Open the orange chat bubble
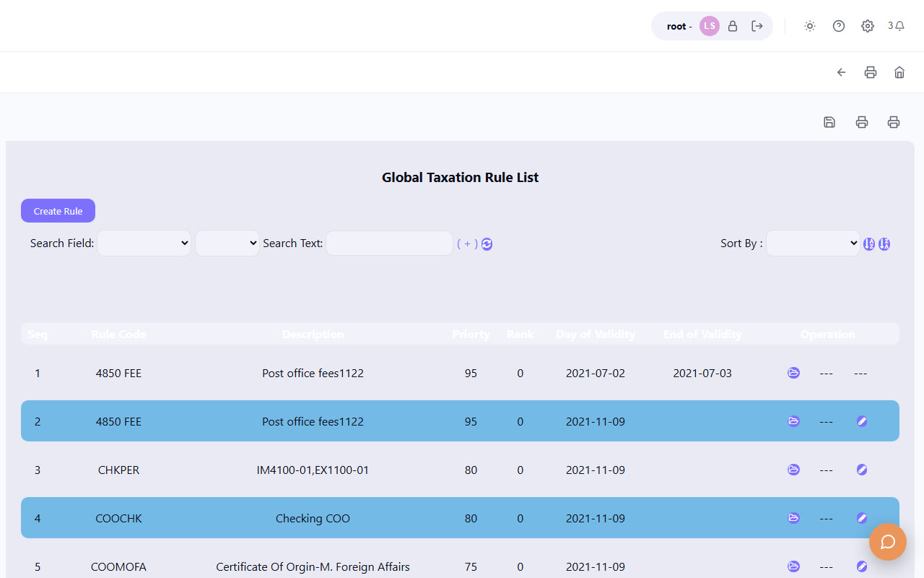 pyautogui.click(x=888, y=542)
